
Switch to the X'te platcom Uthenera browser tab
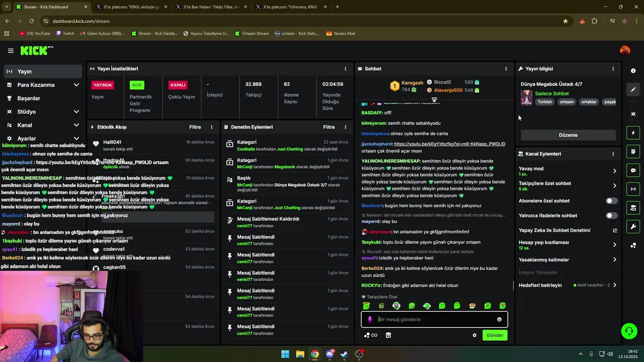tap(290, 7)
